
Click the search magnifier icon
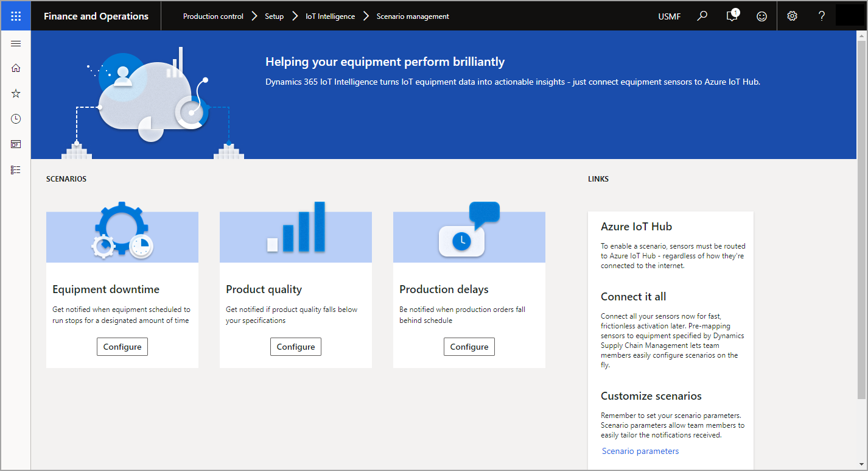(x=702, y=16)
